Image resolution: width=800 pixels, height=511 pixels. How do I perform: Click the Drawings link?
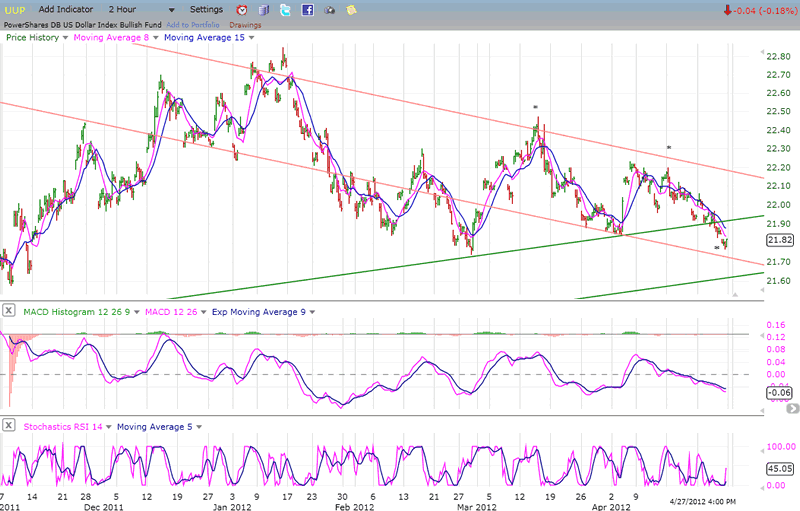244,23
